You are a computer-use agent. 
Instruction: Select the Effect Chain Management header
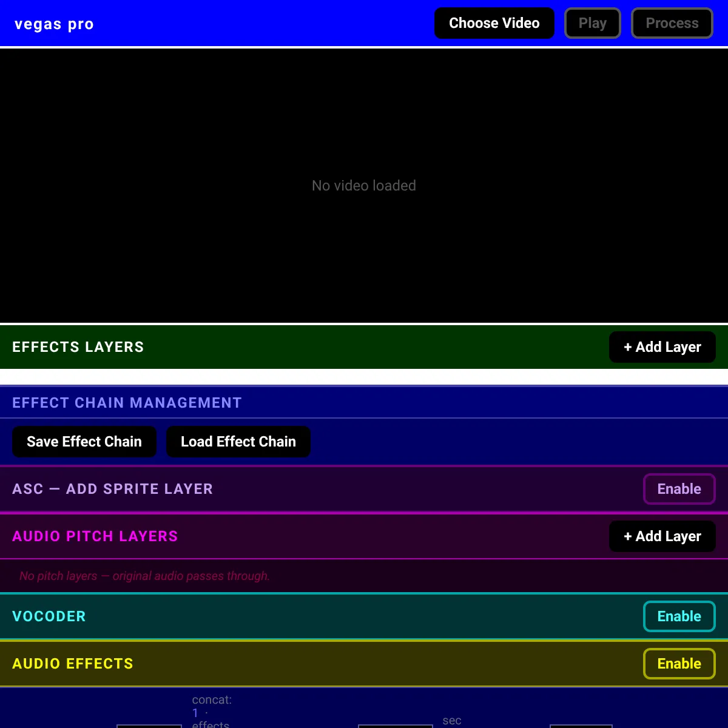[x=127, y=403]
